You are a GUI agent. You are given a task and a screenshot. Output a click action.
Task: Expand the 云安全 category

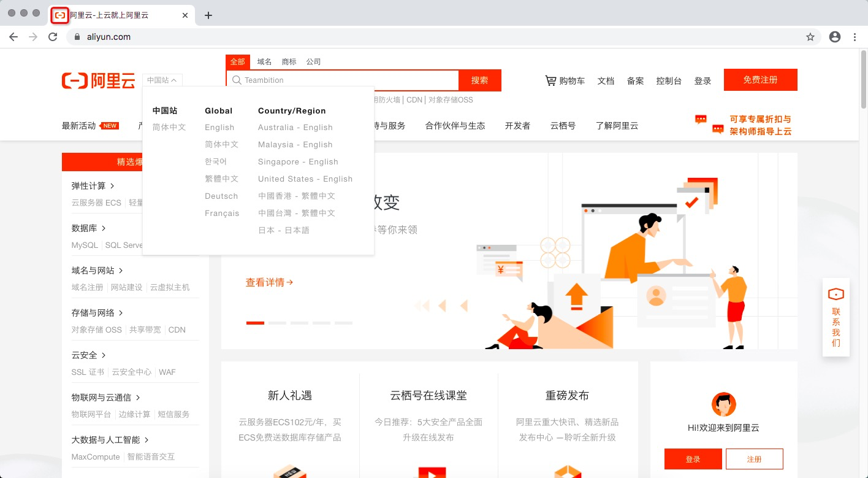89,355
